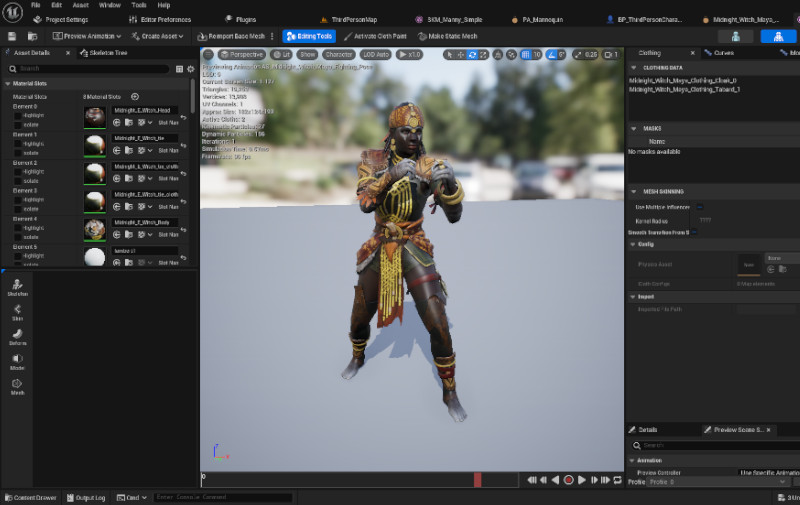This screenshot has width=800, height=505.
Task: Click Activate Cloth Paint button
Action: click(376, 36)
